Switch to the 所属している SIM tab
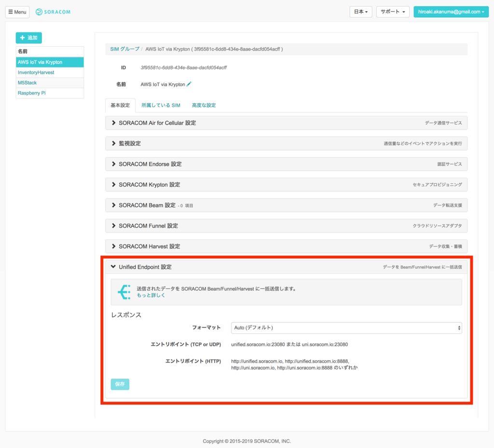The height and width of the screenshot is (448, 494). point(161,105)
